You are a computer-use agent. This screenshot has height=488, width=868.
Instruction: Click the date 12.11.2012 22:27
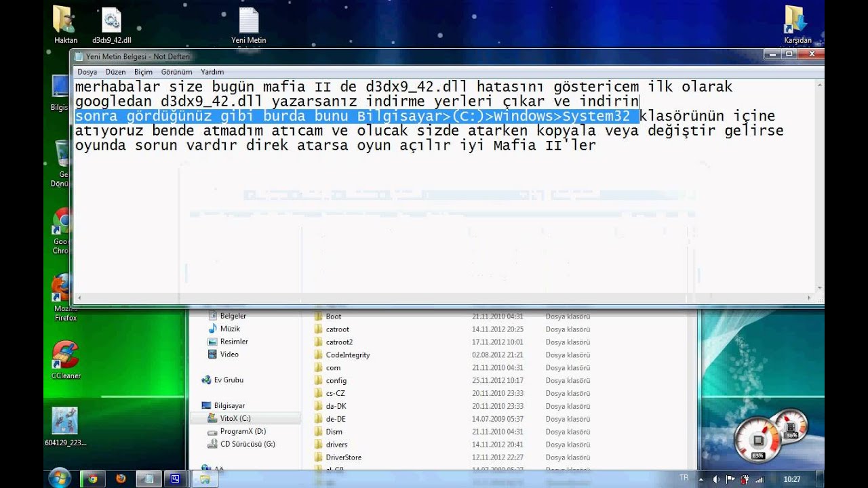[498, 457]
